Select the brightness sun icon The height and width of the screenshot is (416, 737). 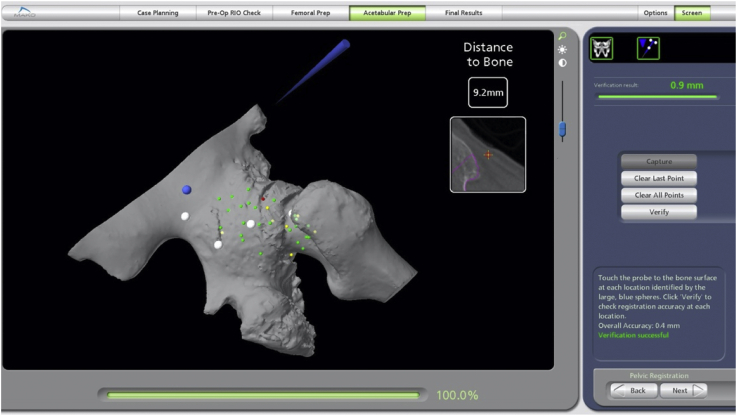coord(562,49)
